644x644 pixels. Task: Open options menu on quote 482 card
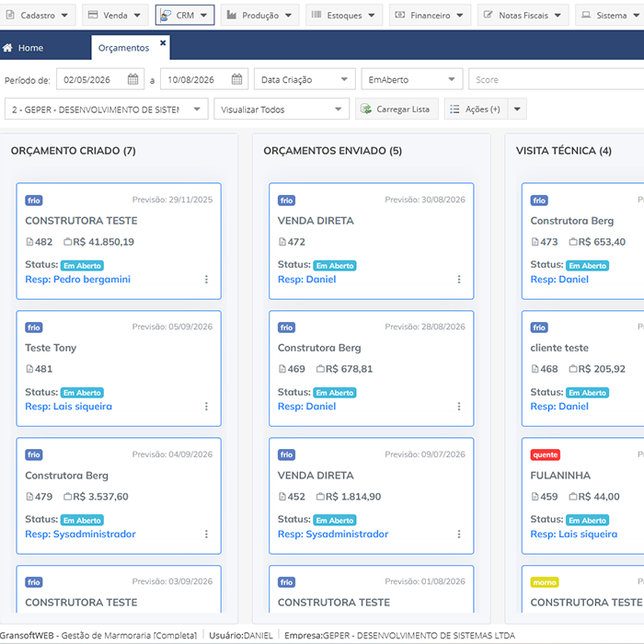click(206, 280)
